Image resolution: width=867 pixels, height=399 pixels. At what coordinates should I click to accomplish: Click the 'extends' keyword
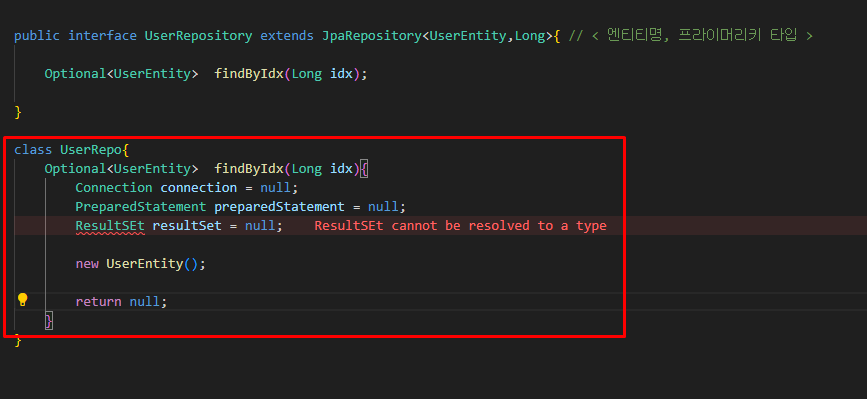coord(287,36)
